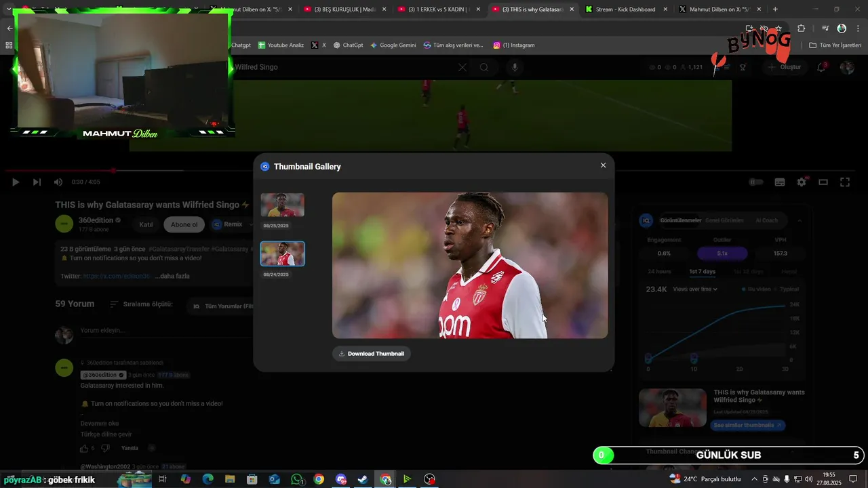This screenshot has height=488, width=868.
Task: Open Discord from the taskbar
Action: coord(340,479)
